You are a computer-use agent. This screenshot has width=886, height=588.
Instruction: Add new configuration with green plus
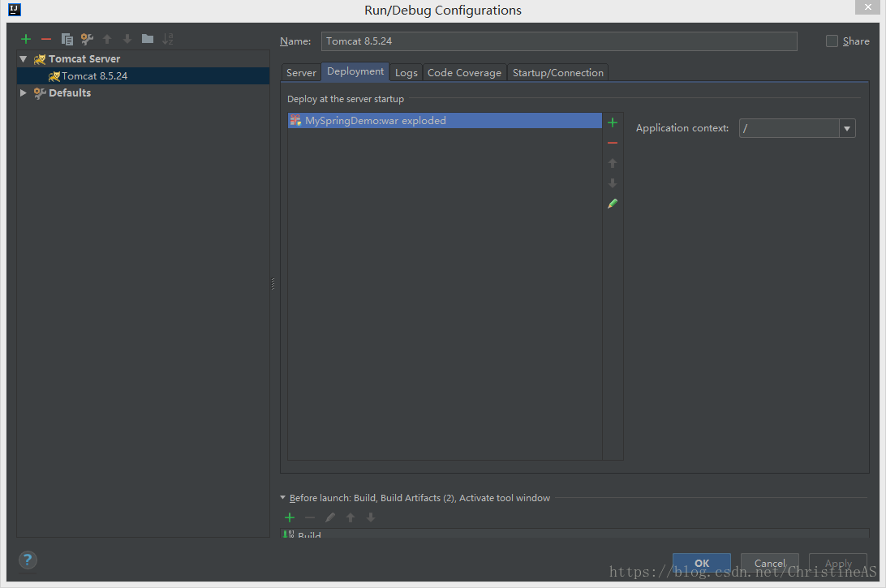tap(25, 39)
